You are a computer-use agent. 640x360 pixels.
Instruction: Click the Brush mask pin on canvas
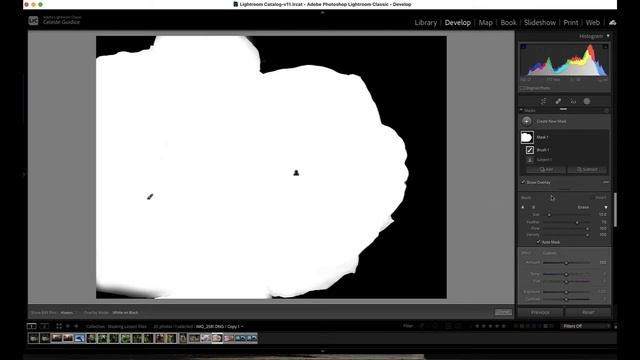(150, 197)
